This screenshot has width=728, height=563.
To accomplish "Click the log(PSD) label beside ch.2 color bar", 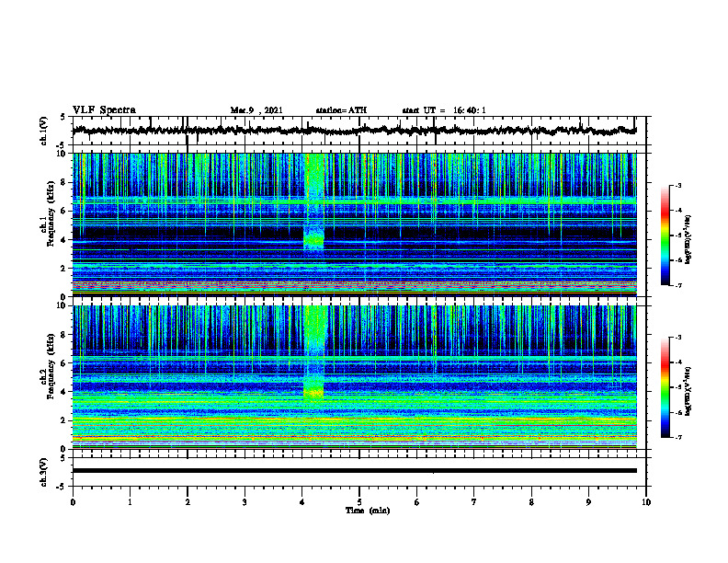I will click(688, 389).
